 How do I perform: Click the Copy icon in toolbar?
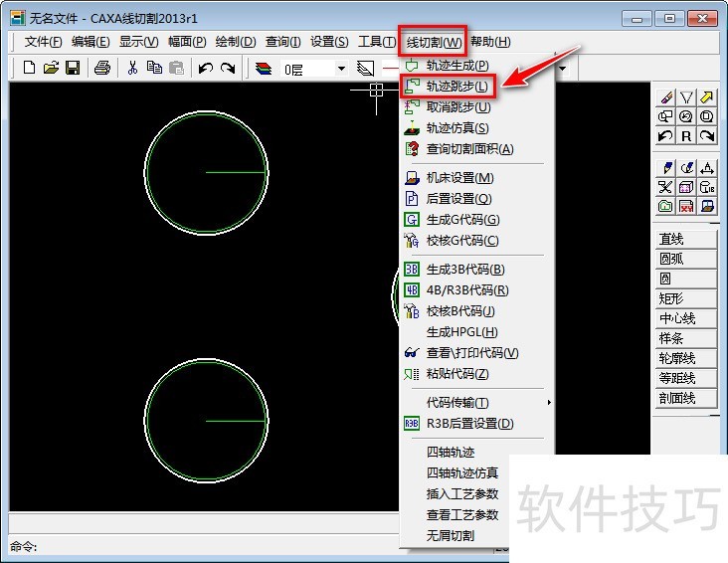[x=154, y=68]
